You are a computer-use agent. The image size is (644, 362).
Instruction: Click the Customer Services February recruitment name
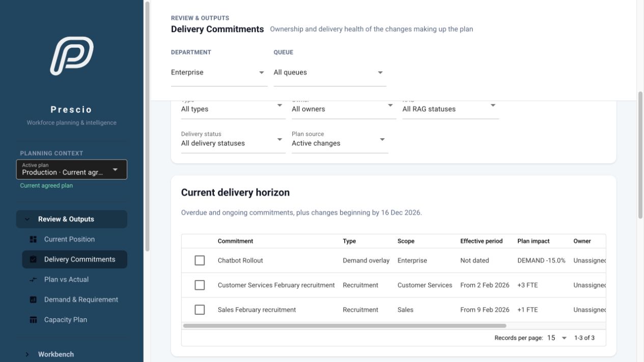(x=276, y=285)
